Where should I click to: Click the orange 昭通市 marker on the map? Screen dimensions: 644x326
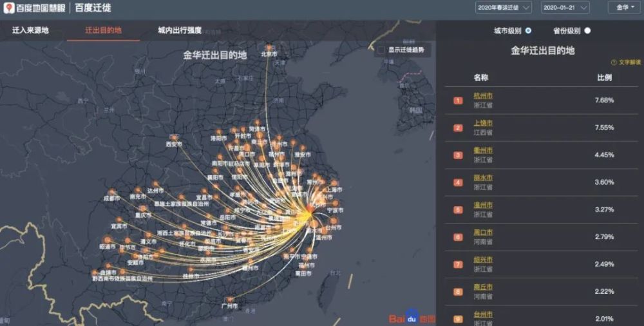coord(108,240)
